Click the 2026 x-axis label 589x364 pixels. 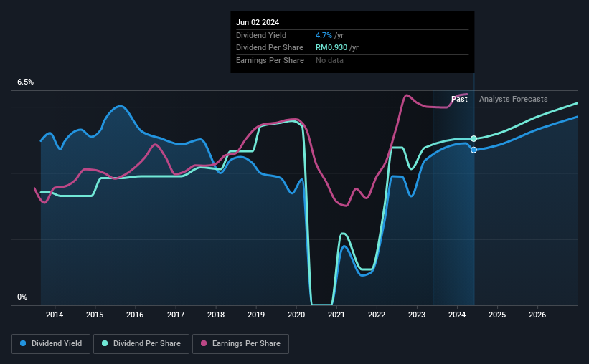(x=537, y=315)
